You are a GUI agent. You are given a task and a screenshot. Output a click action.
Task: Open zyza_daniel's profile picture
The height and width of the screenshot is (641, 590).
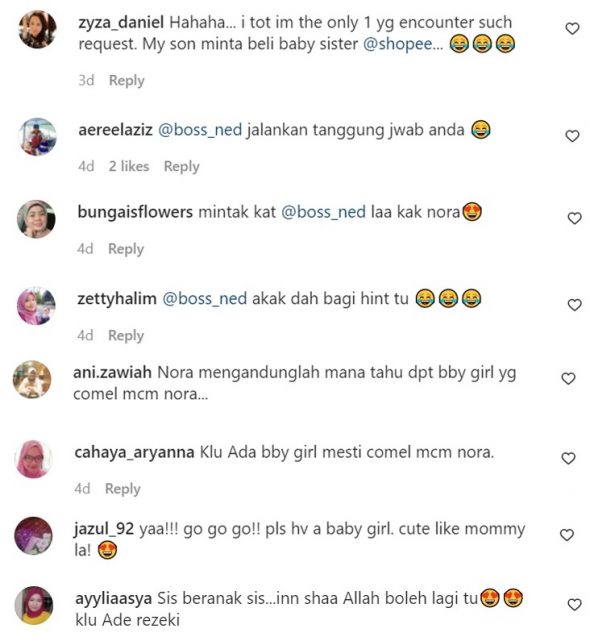(x=38, y=29)
